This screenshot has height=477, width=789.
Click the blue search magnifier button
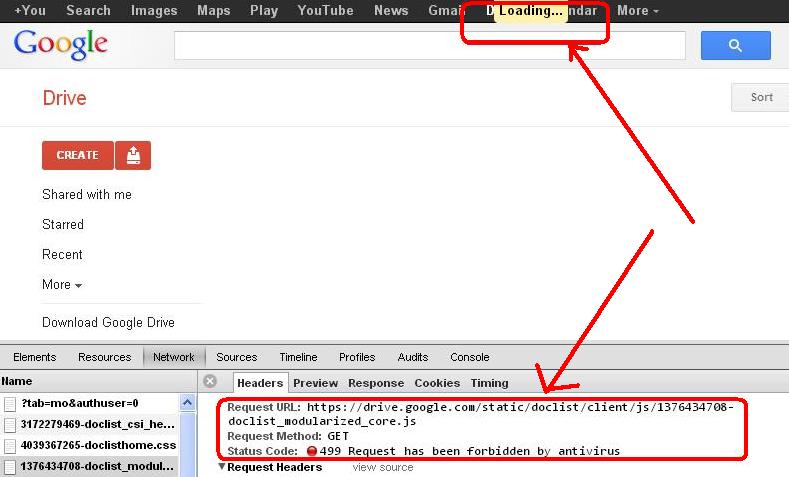[735, 45]
